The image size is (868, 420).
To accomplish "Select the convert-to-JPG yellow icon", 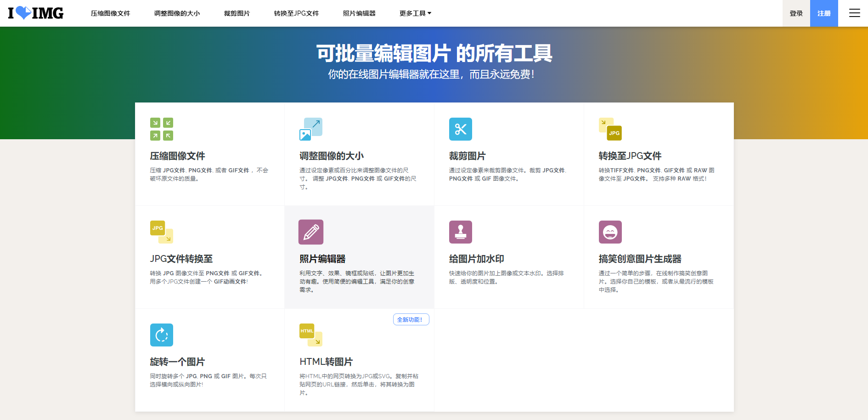I will pyautogui.click(x=610, y=129).
